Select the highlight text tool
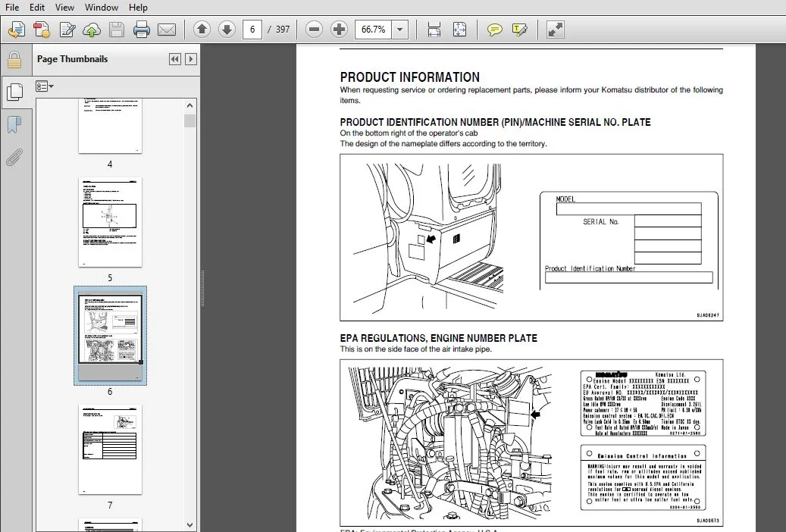The image size is (786, 532). click(519, 30)
